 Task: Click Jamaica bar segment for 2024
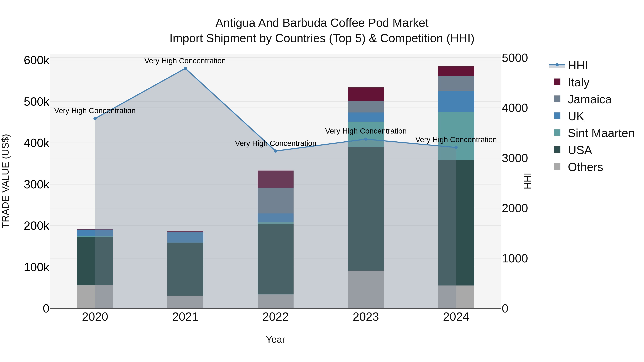point(456,83)
